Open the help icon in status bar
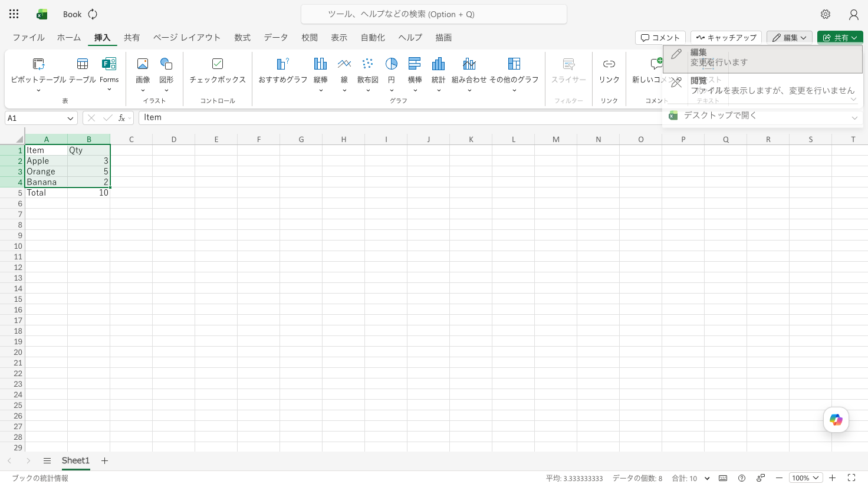 tap(742, 478)
